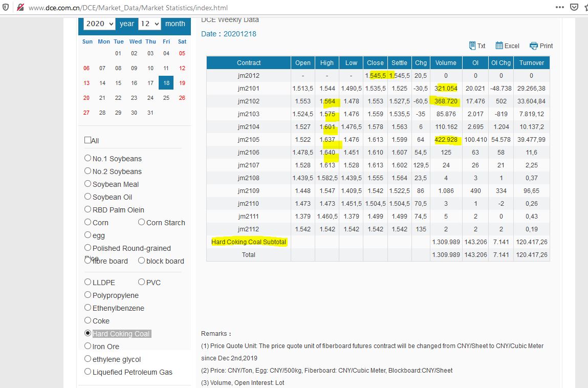Click the Save to Pocket icon

coord(574,7)
